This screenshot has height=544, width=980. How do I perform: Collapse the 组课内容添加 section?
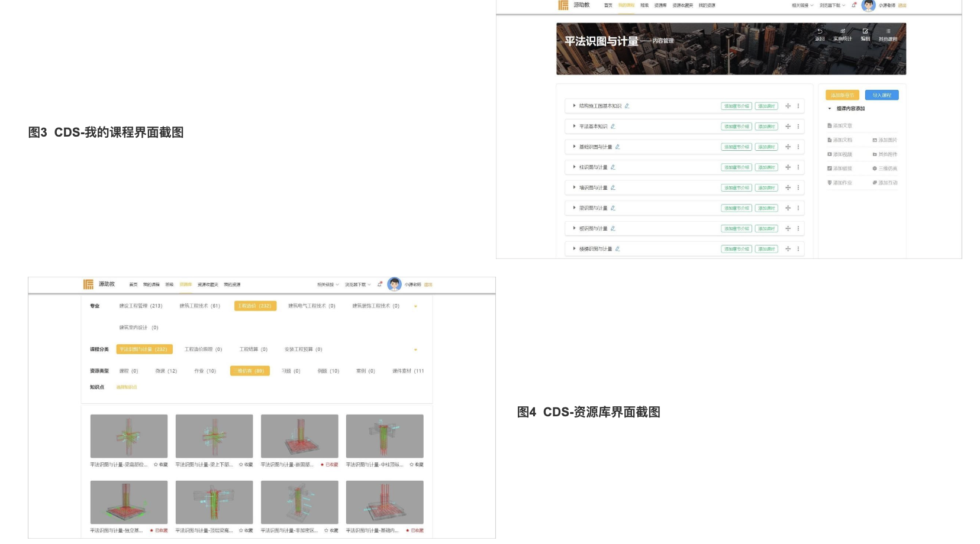(830, 109)
